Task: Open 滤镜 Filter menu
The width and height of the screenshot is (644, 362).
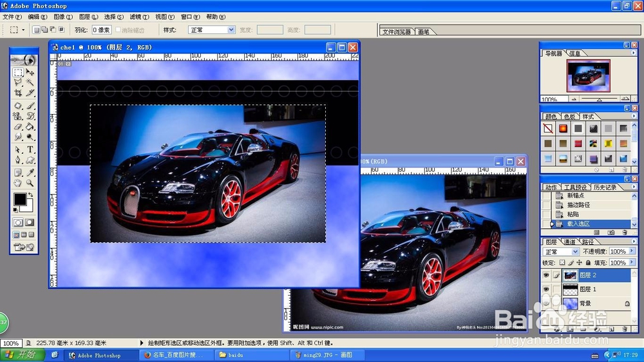Action: coord(139,17)
